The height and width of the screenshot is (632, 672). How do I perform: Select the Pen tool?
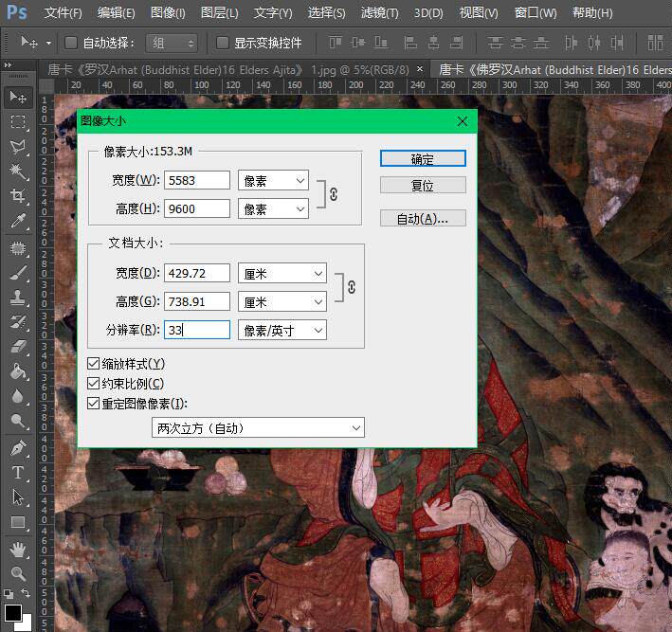click(18, 448)
